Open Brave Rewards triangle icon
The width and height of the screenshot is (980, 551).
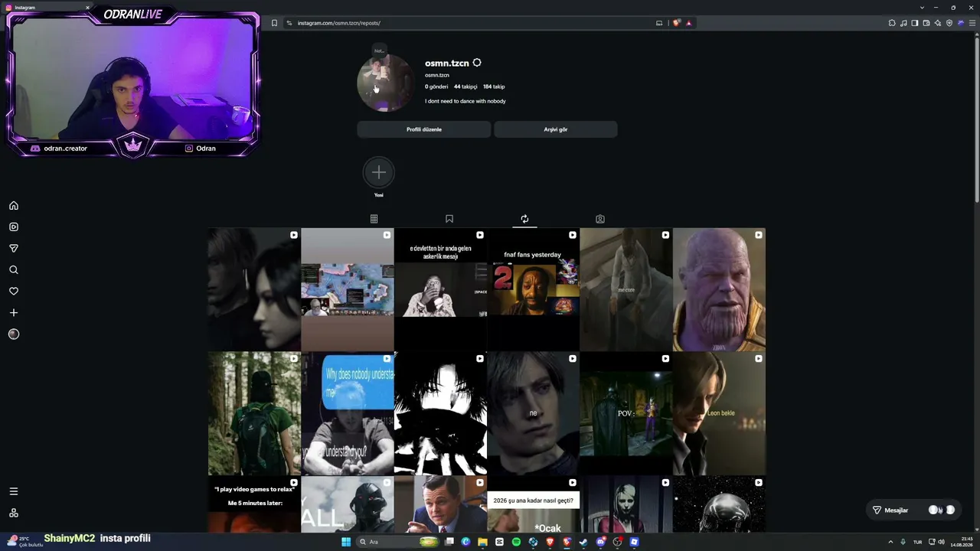click(x=688, y=23)
